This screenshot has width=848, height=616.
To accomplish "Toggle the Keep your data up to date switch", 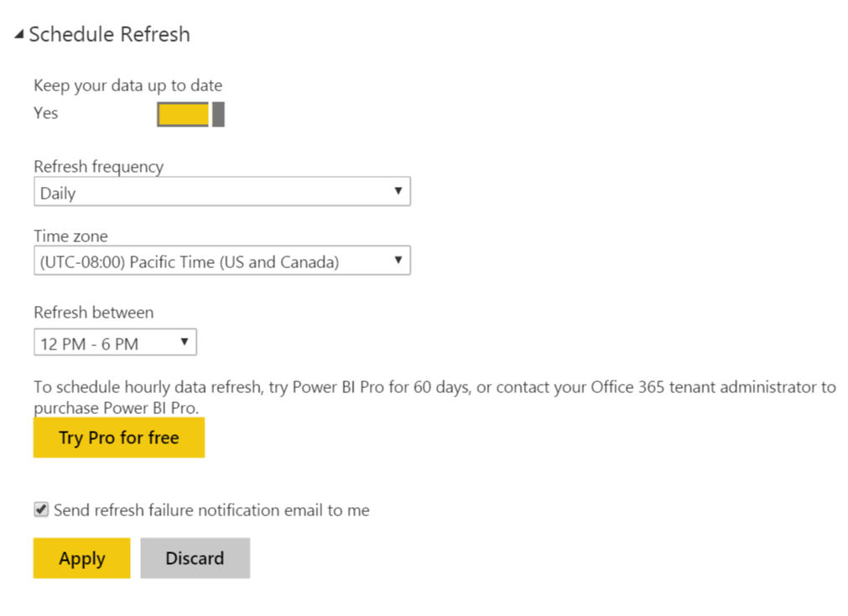I will (190, 114).
